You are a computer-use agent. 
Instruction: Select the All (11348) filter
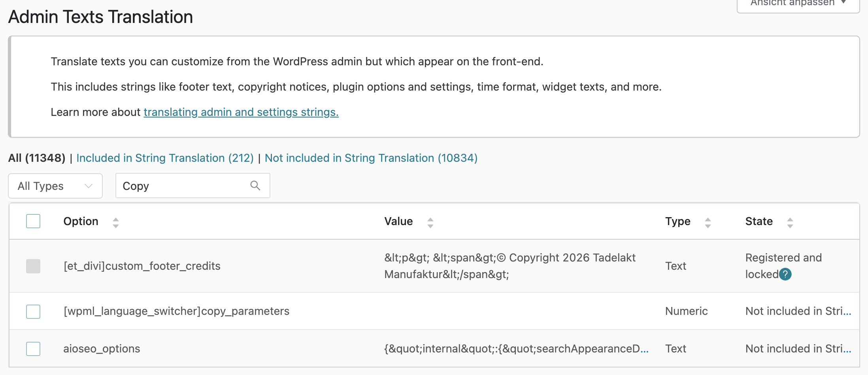37,158
